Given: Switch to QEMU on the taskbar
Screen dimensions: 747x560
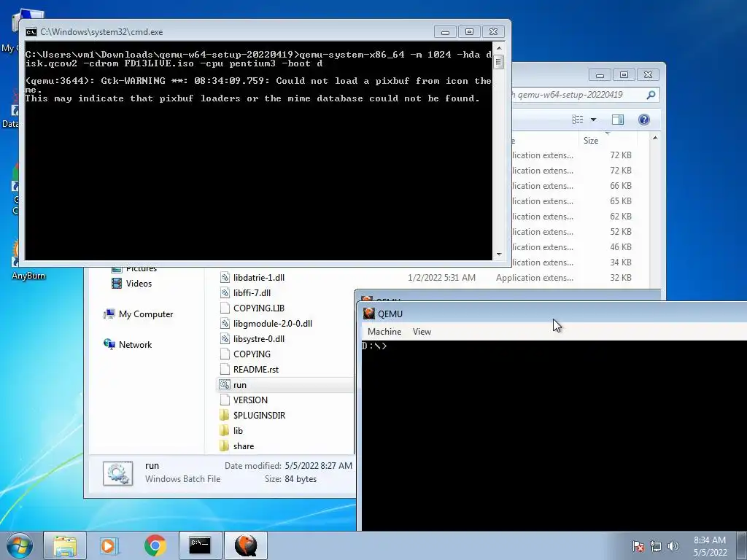Looking at the screenshot, I should pos(245,545).
